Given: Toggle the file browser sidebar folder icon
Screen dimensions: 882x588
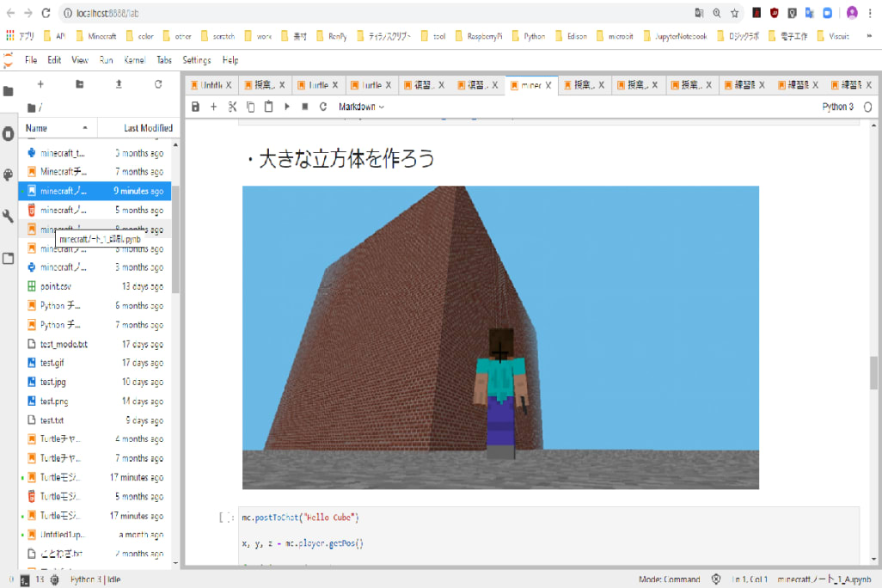Looking at the screenshot, I should point(9,91).
